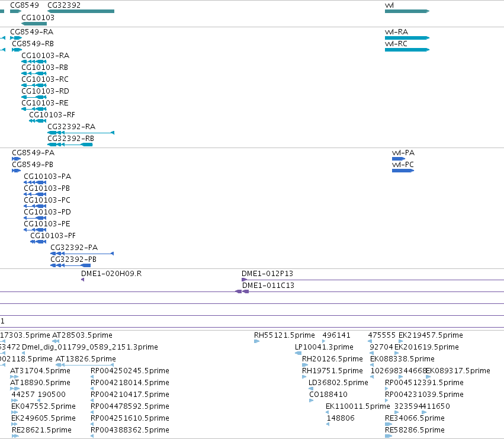Click the CG10103-PD protein label

47,212
